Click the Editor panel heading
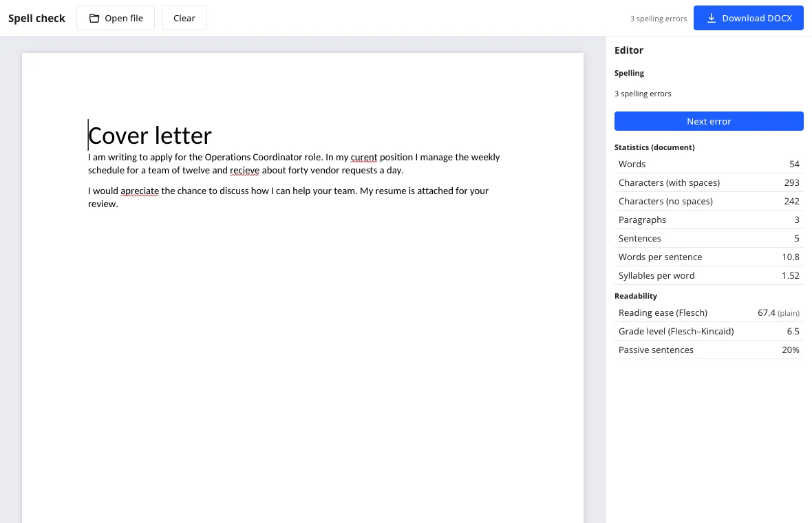This screenshot has width=812, height=523. [628, 50]
